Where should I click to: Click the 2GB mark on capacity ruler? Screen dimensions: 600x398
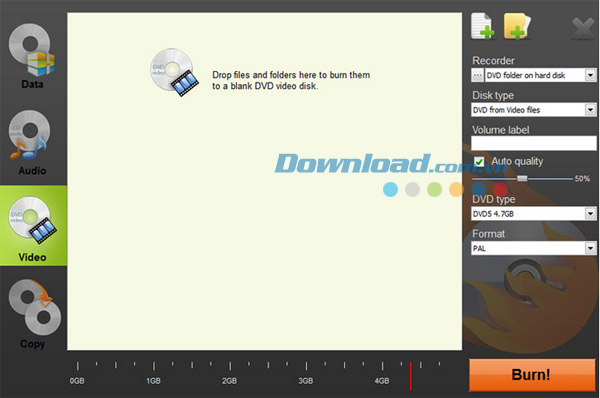click(x=230, y=381)
